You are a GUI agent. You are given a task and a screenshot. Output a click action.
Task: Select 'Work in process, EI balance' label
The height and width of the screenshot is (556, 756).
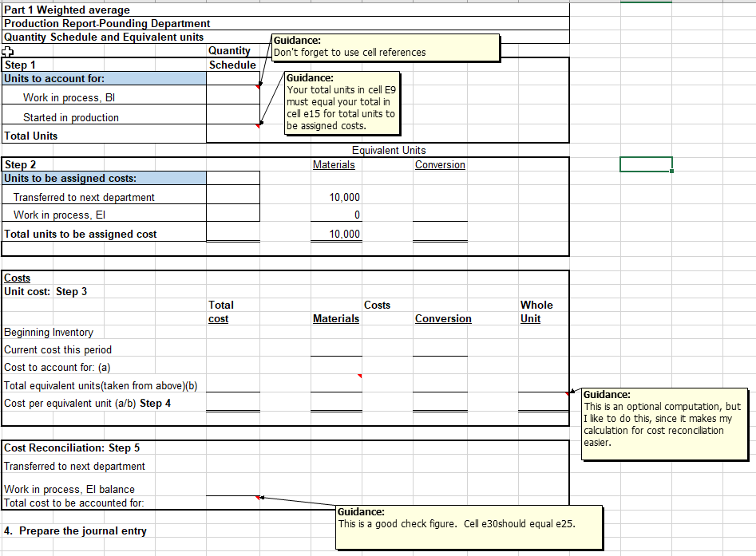pos(69,490)
